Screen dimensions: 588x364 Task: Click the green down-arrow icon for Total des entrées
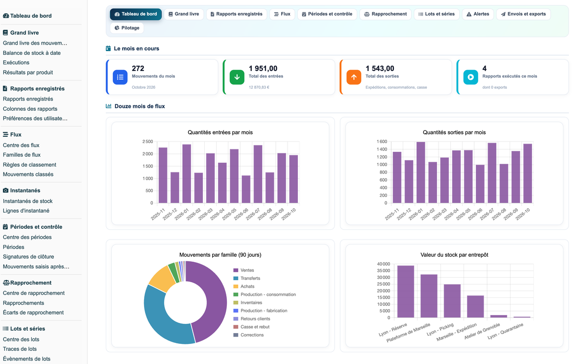coord(237,77)
